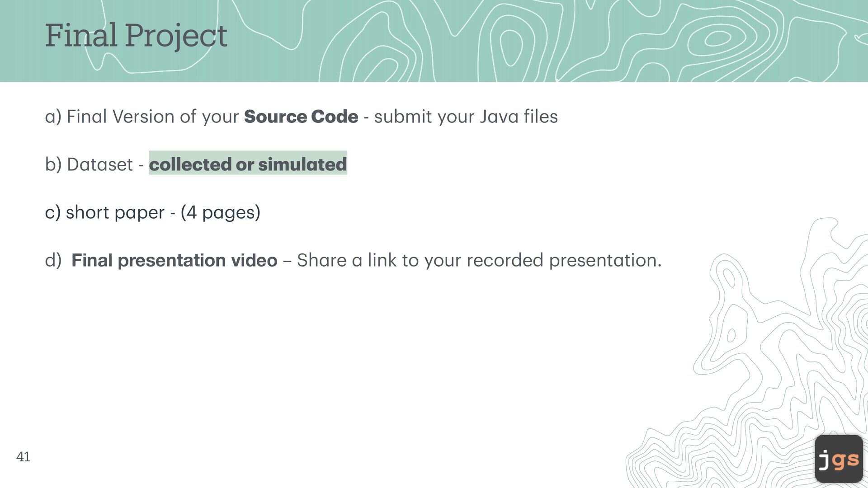This screenshot has width=868, height=488.
Task: Click the d) list marker
Action: [x=52, y=260]
